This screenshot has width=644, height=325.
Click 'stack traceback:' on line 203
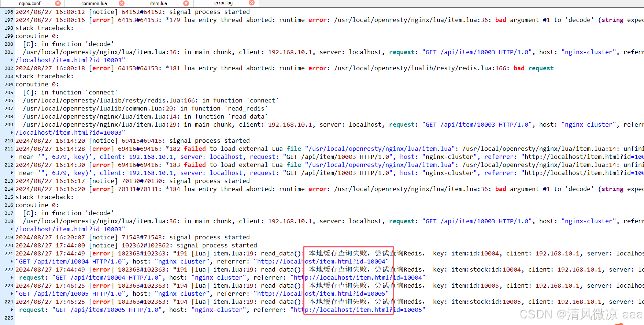tap(45, 76)
